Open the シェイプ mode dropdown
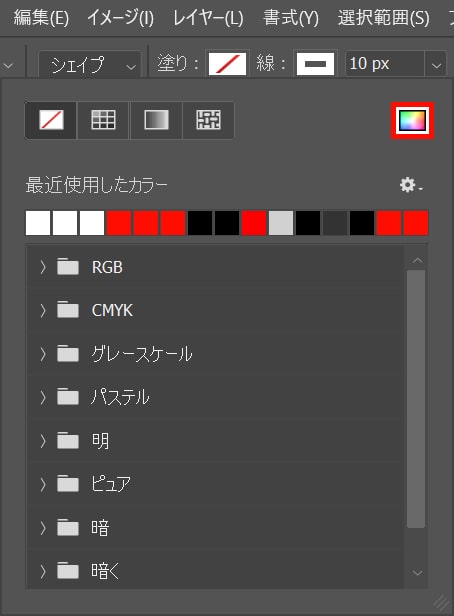This screenshot has height=616, width=454. 90,65
